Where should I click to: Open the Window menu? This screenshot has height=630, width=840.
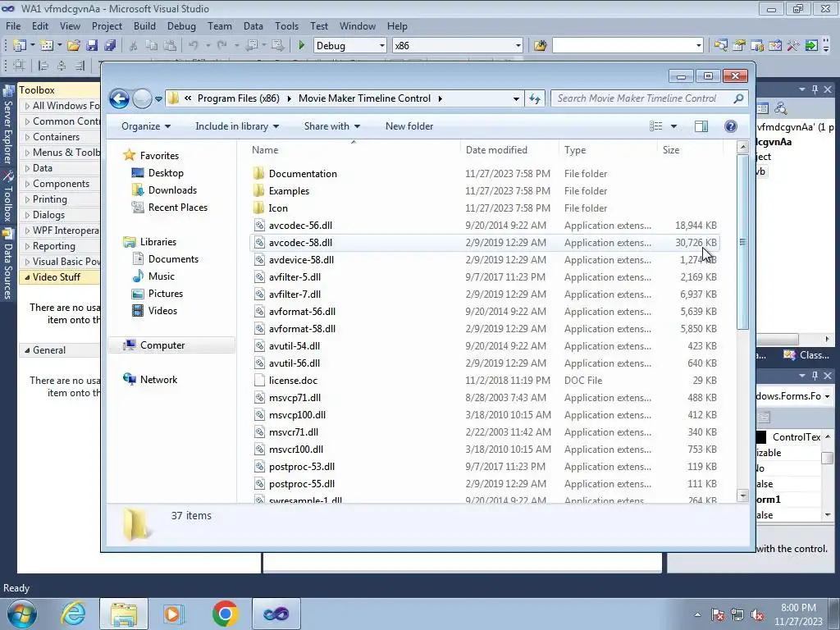click(358, 25)
